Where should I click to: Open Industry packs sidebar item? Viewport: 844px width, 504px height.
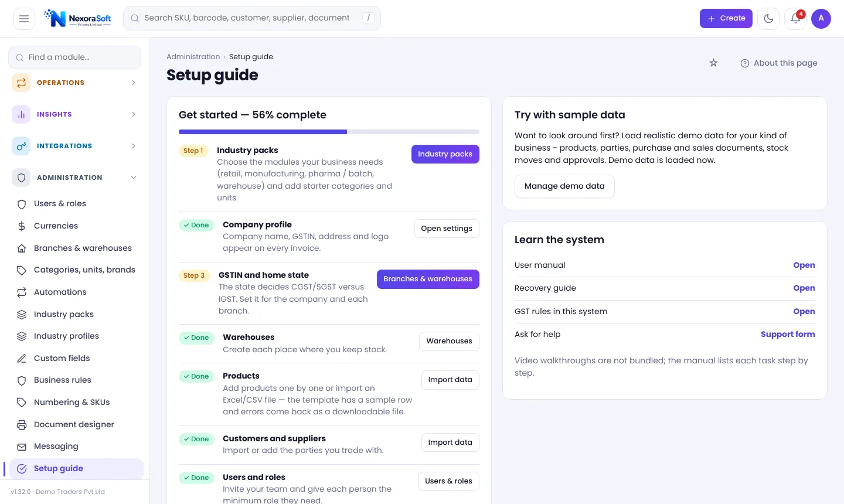[x=76, y=314]
